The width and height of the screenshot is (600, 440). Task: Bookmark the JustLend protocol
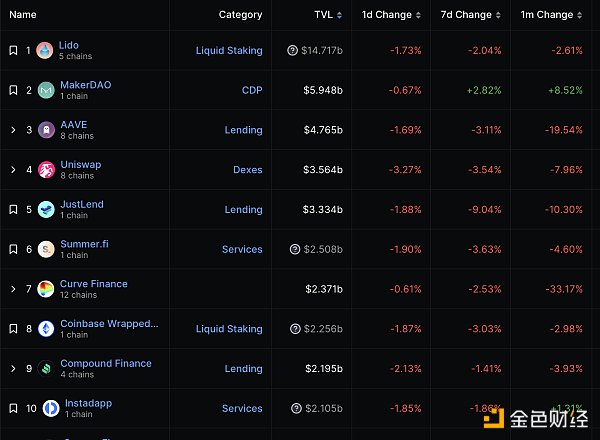(13, 210)
